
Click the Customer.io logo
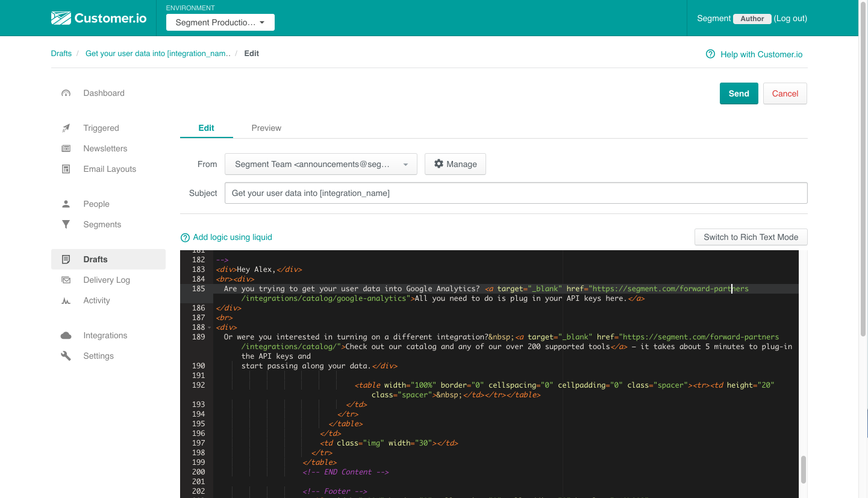coord(99,18)
